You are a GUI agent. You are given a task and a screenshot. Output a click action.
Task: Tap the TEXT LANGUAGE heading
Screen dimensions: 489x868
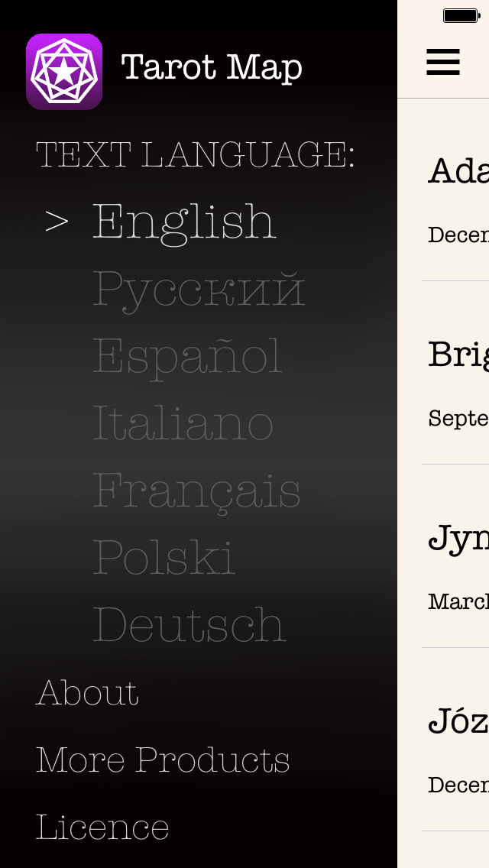196,154
